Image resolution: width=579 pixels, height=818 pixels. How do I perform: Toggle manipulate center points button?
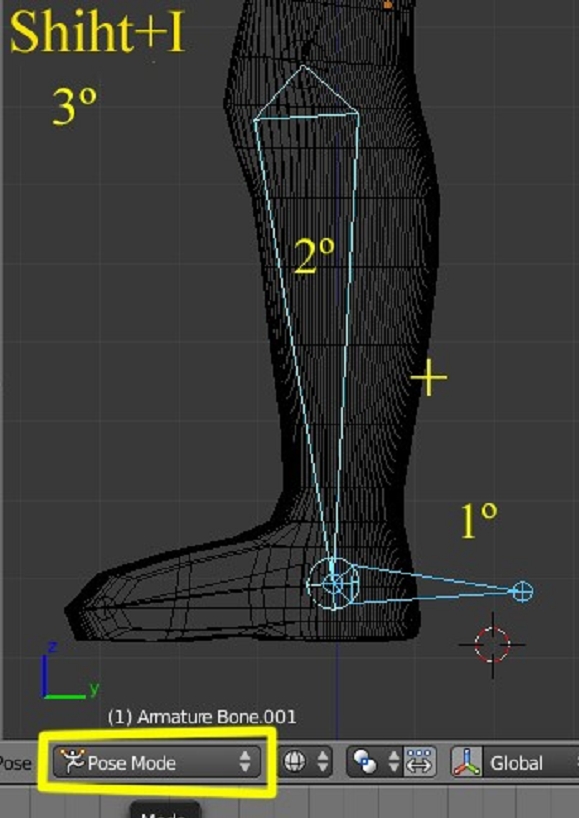click(x=419, y=762)
